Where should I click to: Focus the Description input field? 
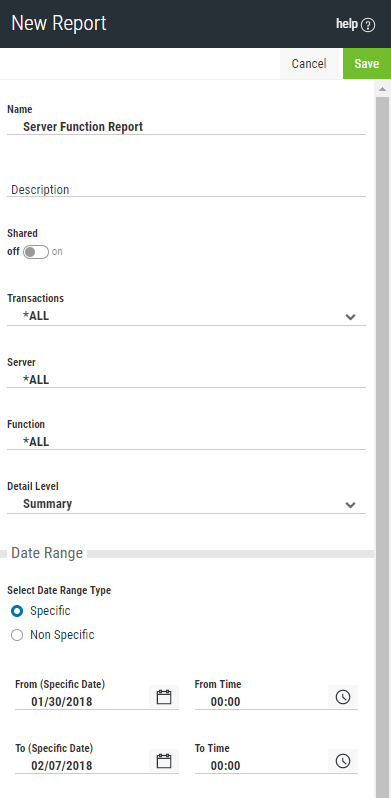(186, 189)
